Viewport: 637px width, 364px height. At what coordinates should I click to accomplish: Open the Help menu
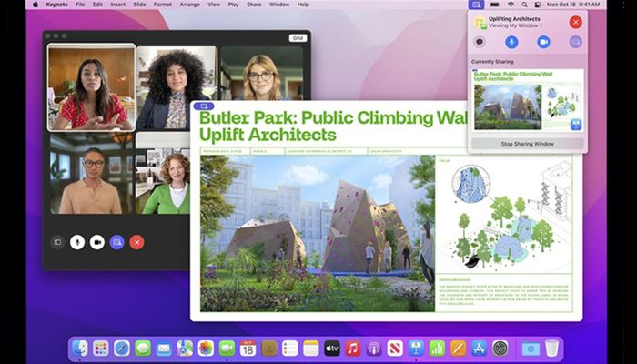pyautogui.click(x=303, y=5)
